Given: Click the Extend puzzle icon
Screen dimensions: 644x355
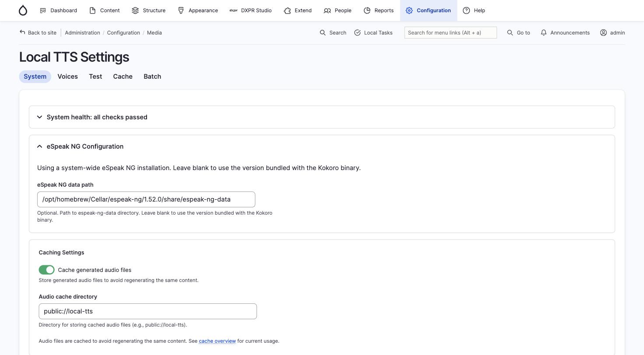Looking at the screenshot, I should 287,10.
